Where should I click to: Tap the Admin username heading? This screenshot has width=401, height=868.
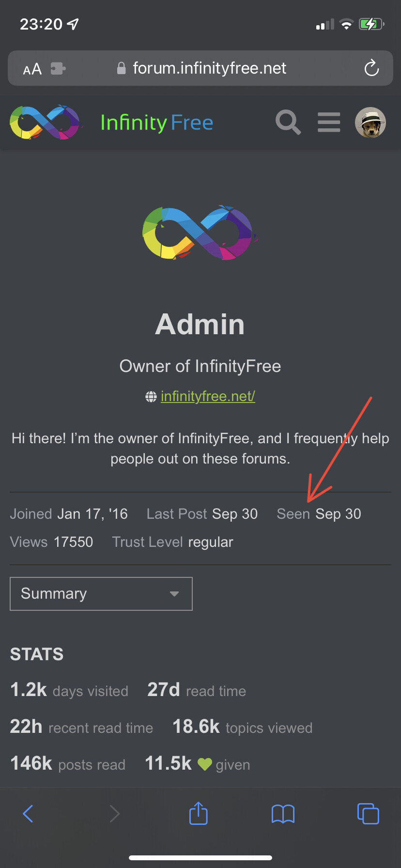(200, 324)
